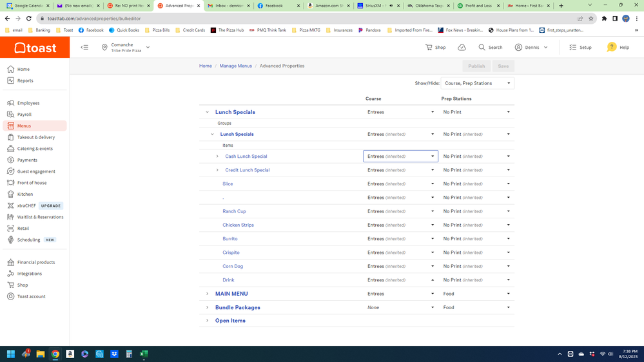Go to Manage Menus breadcrumb link
Viewport: 644px width, 362px height.
tap(235, 66)
